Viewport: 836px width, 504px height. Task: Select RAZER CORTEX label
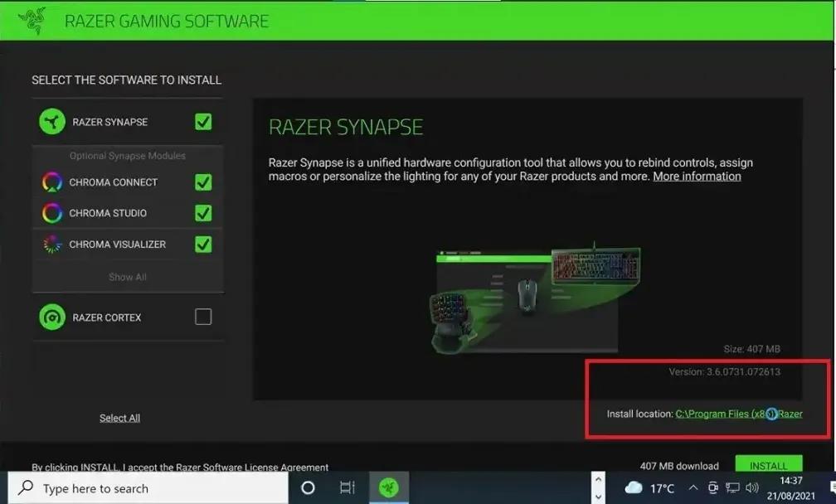107,317
